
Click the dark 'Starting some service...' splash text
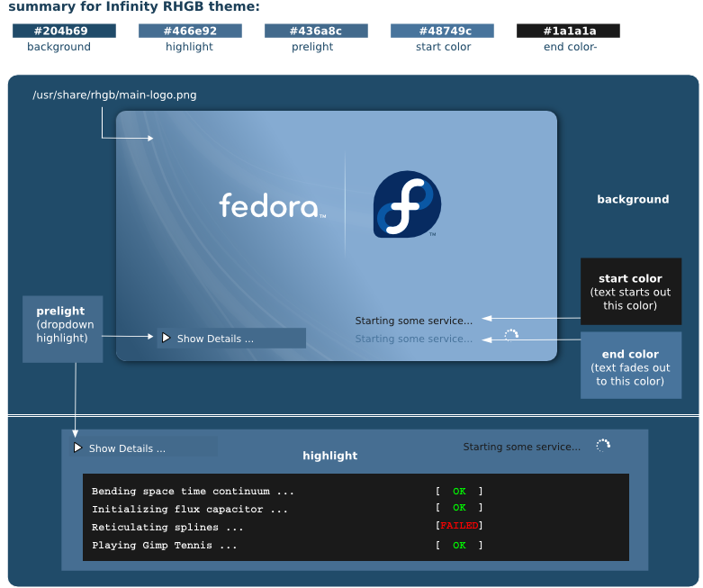(413, 321)
